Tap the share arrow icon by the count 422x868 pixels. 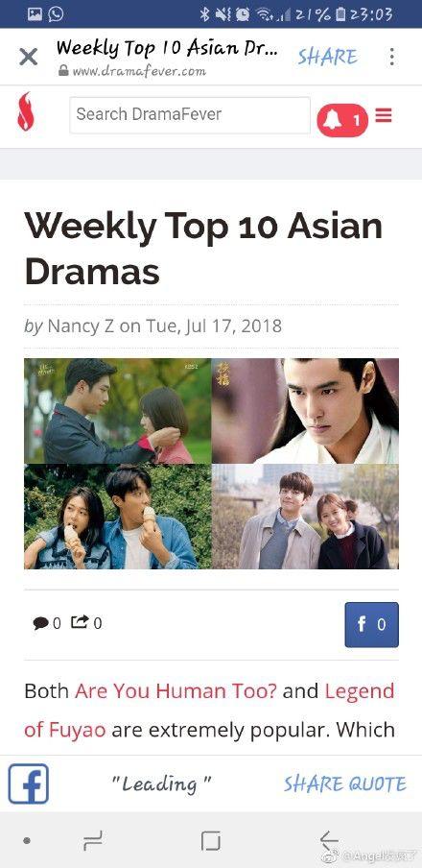pyautogui.click(x=79, y=623)
